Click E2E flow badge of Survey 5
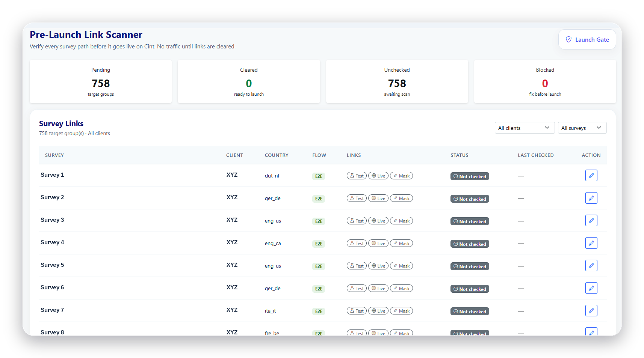The height and width of the screenshot is (358, 644). click(x=319, y=266)
